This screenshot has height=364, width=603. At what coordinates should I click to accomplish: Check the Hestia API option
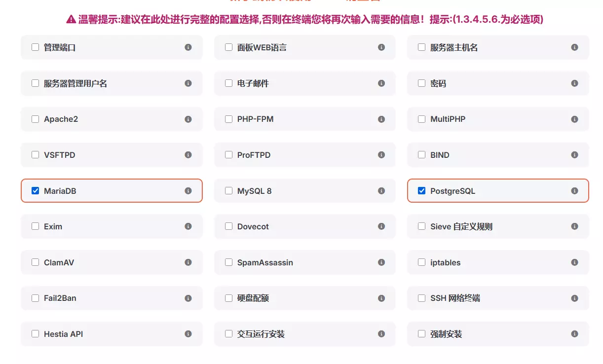click(36, 334)
